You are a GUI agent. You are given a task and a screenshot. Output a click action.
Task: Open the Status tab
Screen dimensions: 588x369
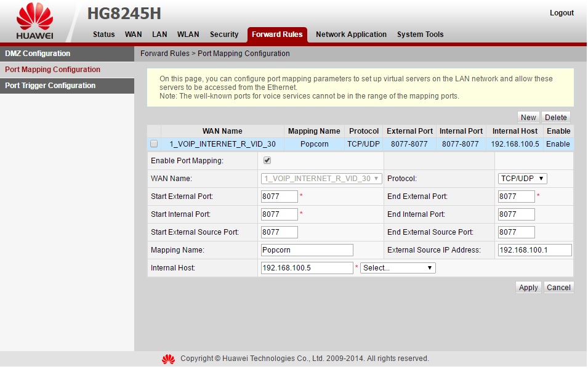tap(104, 34)
